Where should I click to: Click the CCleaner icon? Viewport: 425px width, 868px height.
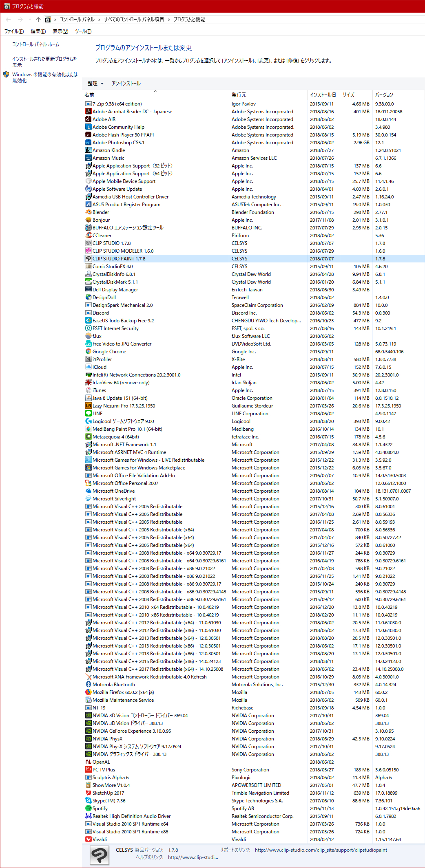click(88, 236)
